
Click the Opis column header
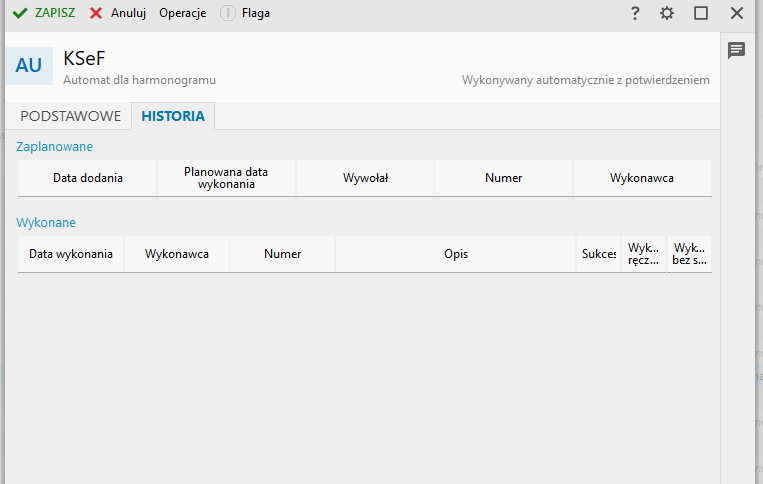point(456,254)
